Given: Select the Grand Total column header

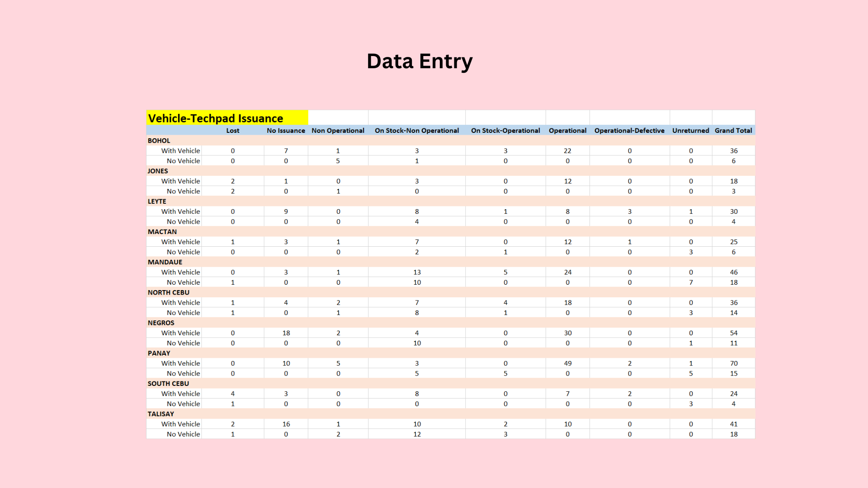Looking at the screenshot, I should pyautogui.click(x=733, y=131).
